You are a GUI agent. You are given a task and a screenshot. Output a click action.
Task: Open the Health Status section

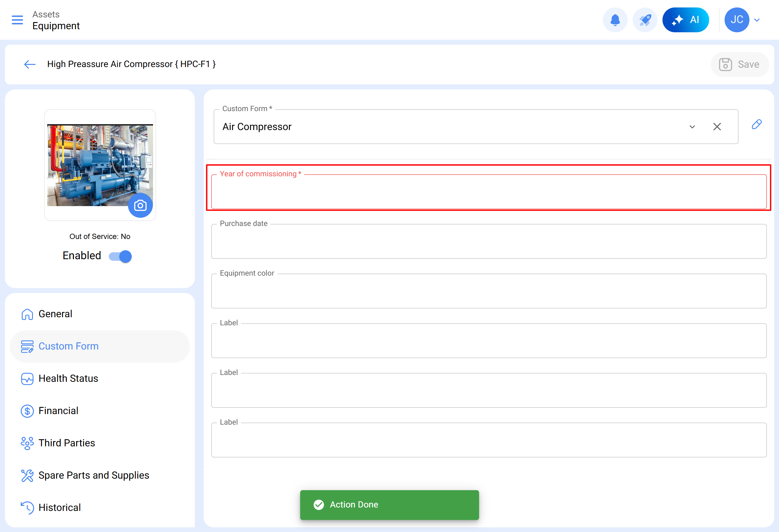coord(68,379)
